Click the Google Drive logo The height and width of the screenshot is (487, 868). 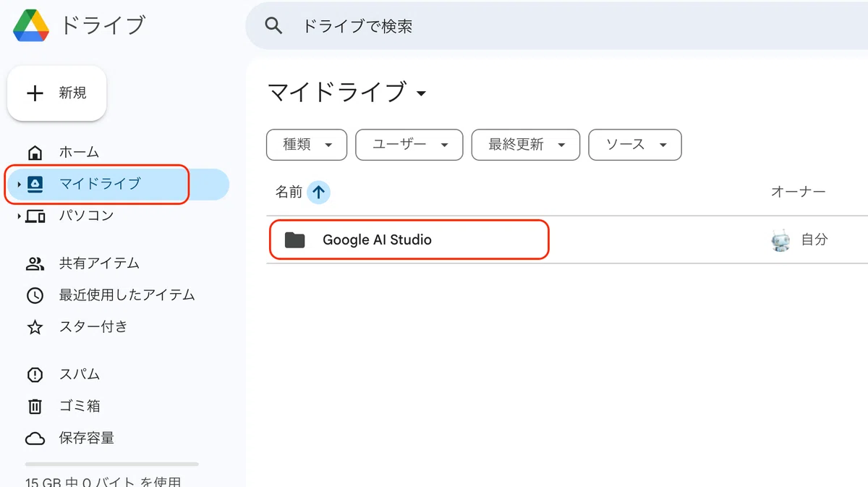click(31, 25)
